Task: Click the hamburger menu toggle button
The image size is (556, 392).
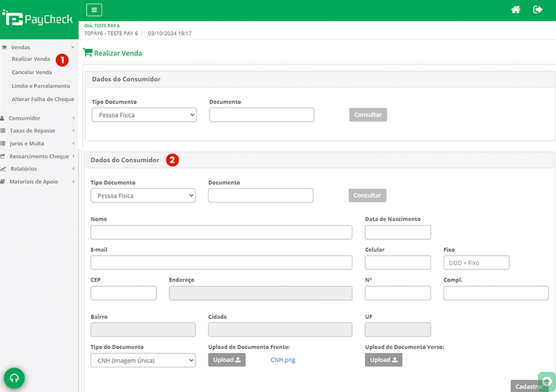Action: 94,10
